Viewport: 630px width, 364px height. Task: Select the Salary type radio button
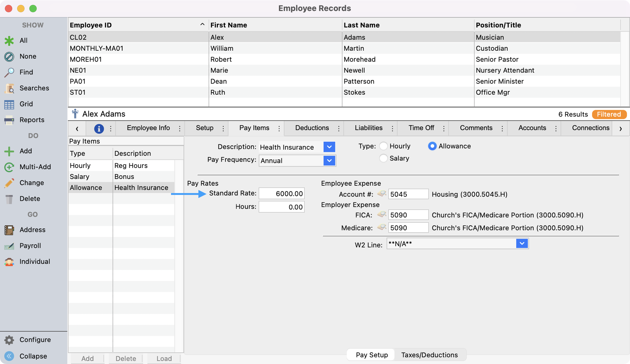pyautogui.click(x=383, y=158)
